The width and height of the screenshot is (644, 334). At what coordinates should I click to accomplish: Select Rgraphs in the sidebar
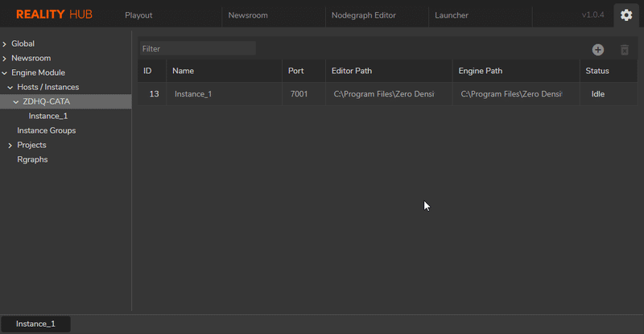click(32, 159)
